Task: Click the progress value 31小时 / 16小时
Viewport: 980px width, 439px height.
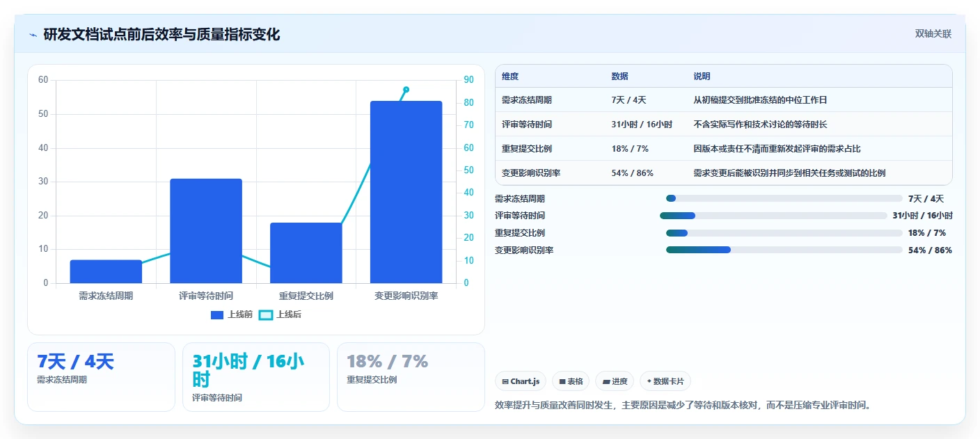Action: click(923, 216)
